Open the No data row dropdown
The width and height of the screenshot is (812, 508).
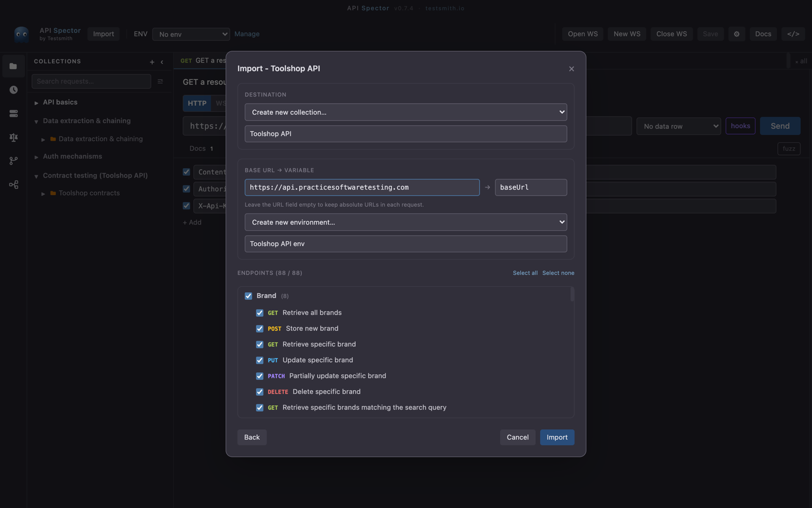[x=679, y=126]
